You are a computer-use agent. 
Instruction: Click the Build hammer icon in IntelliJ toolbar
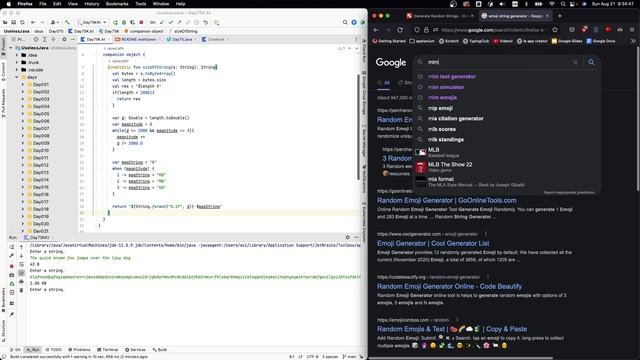pyautogui.click(x=67, y=22)
